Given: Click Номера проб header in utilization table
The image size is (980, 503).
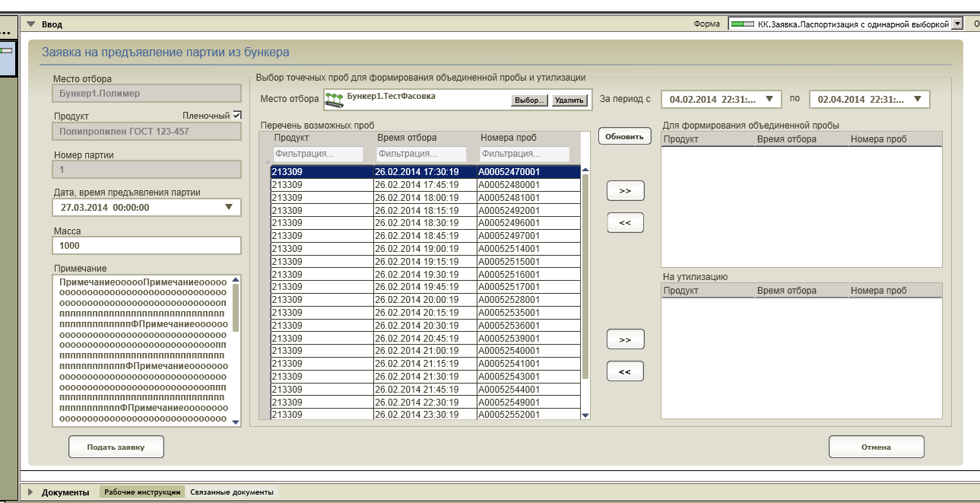Looking at the screenshot, I should coord(879,291).
